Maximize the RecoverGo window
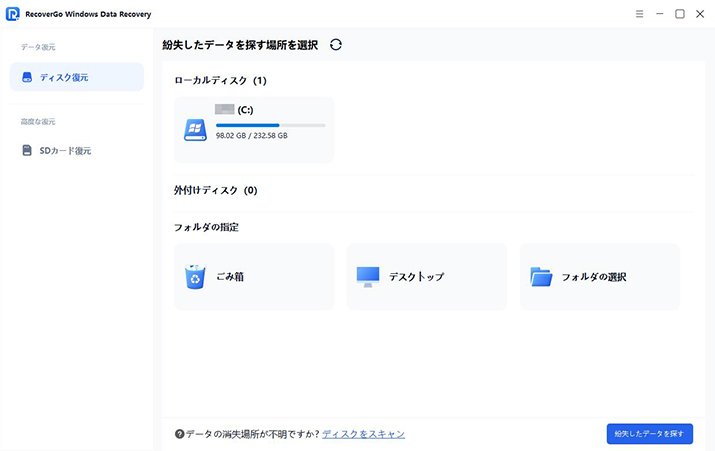The height and width of the screenshot is (451, 715). pyautogui.click(x=679, y=14)
